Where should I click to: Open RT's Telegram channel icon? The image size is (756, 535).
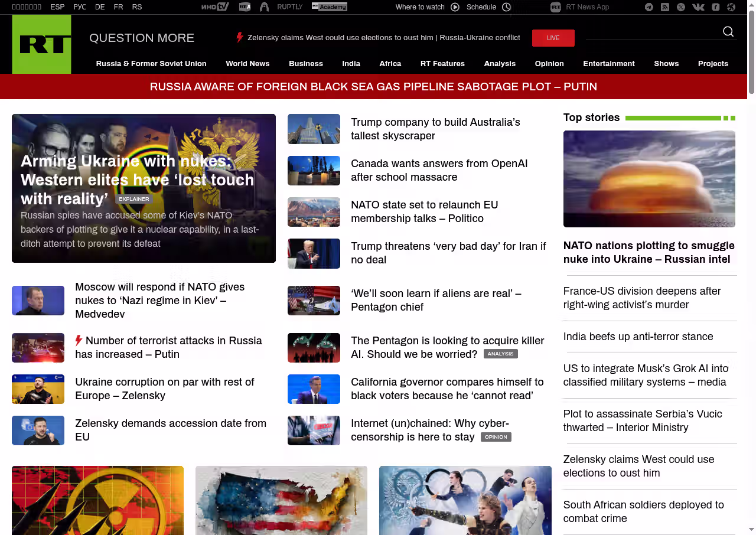click(x=649, y=7)
